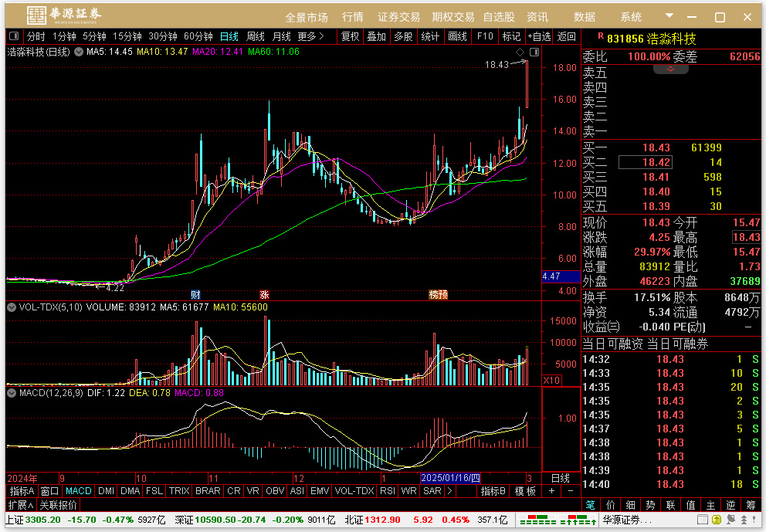Select the 势 trend tab
Screen dimensions: 766x532
point(650,505)
